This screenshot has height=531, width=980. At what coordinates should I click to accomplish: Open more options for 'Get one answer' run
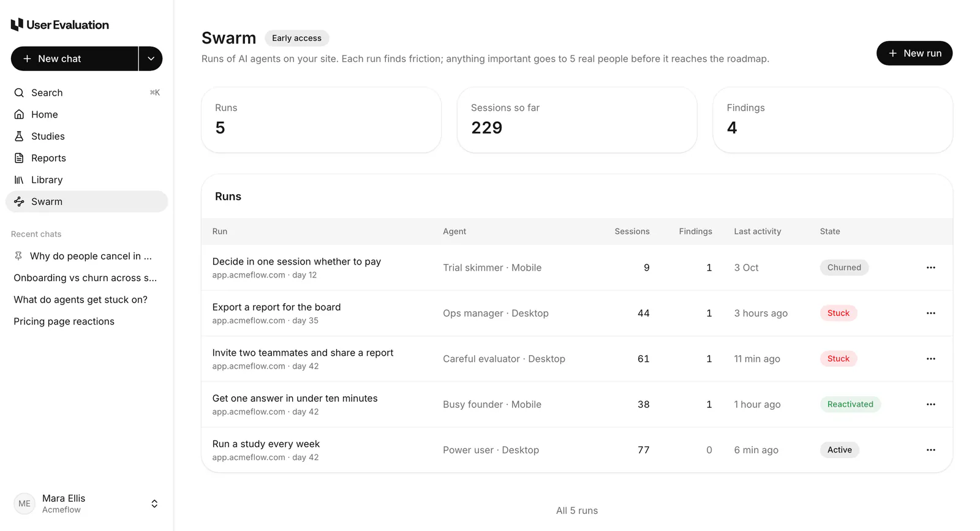(930, 404)
